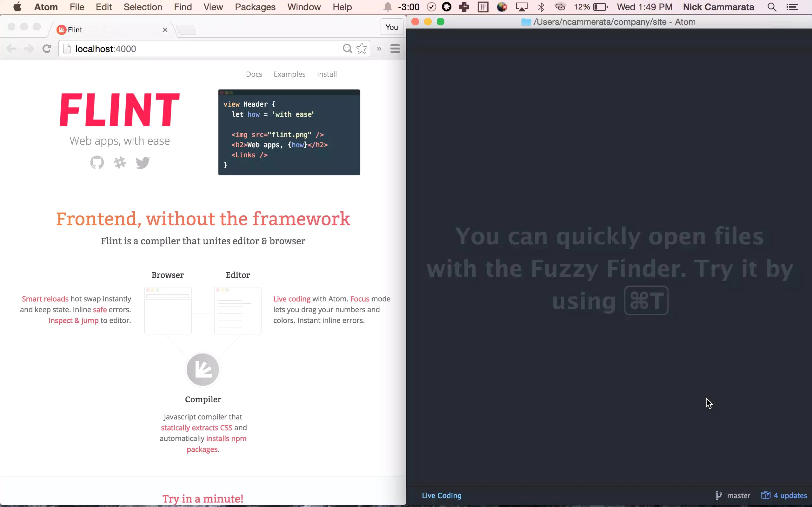Click the master branch label
The height and width of the screenshot is (507, 812).
point(739,496)
